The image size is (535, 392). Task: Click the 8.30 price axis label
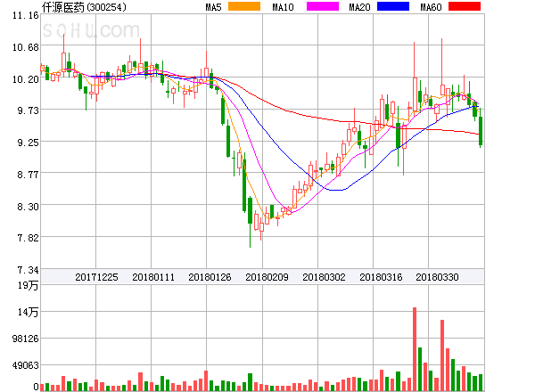[28, 207]
